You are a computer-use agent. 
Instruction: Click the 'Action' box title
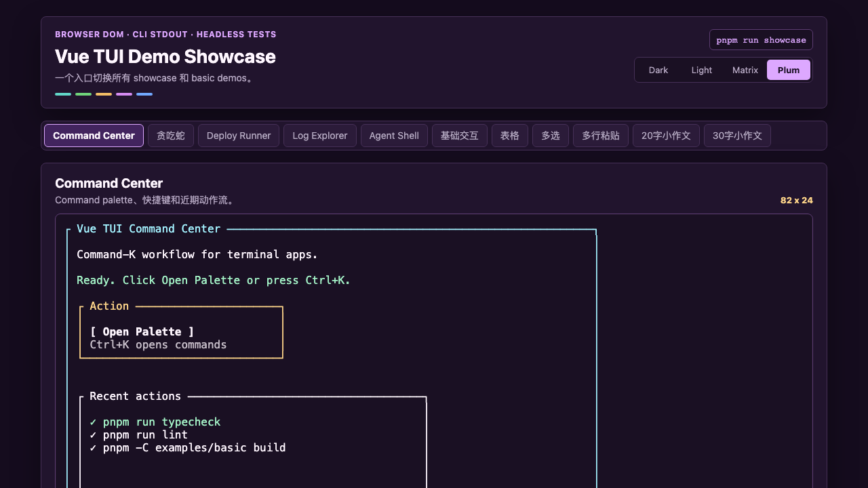[x=109, y=306]
